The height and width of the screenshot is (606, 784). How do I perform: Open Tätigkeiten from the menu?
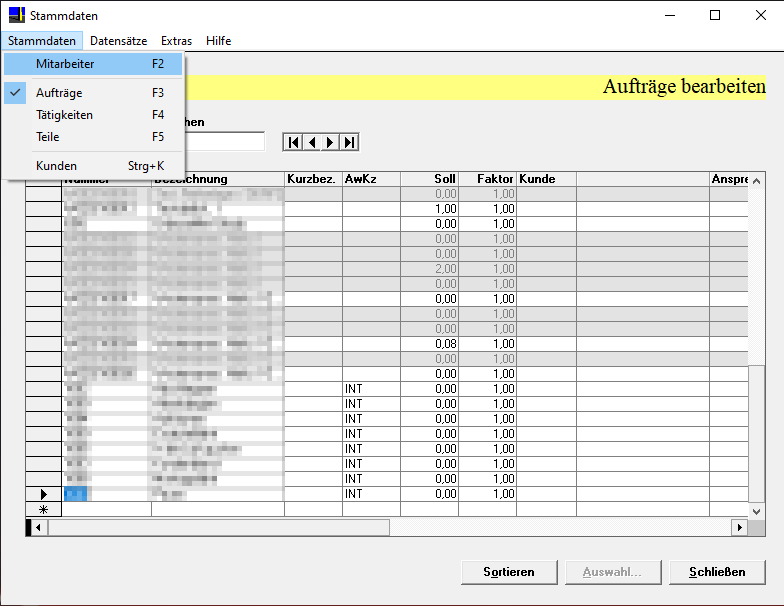click(x=93, y=115)
